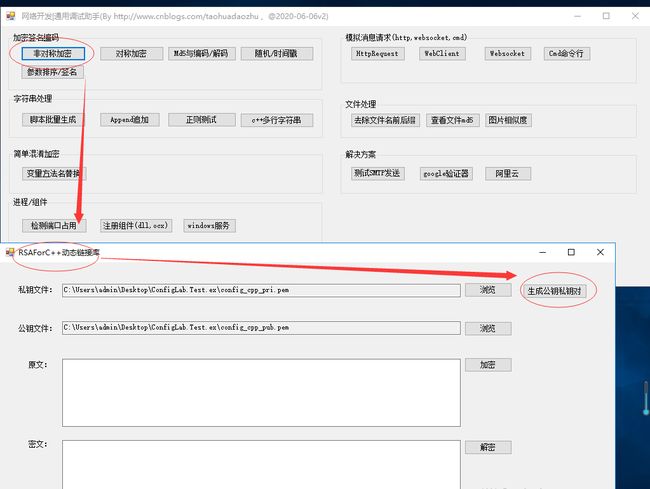This screenshot has width=650, height=489.
Task: Focus the 私钥文件 path input field
Action: click(261, 290)
